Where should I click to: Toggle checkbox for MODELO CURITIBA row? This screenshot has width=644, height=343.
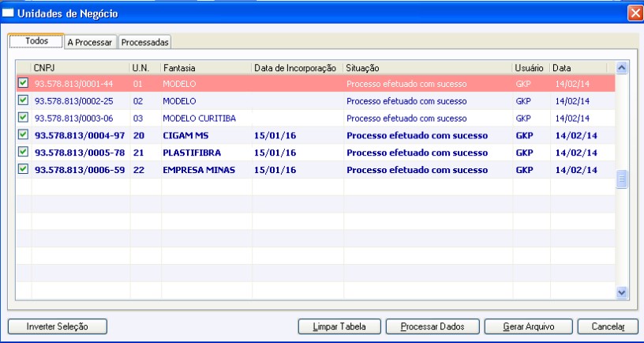coord(24,118)
